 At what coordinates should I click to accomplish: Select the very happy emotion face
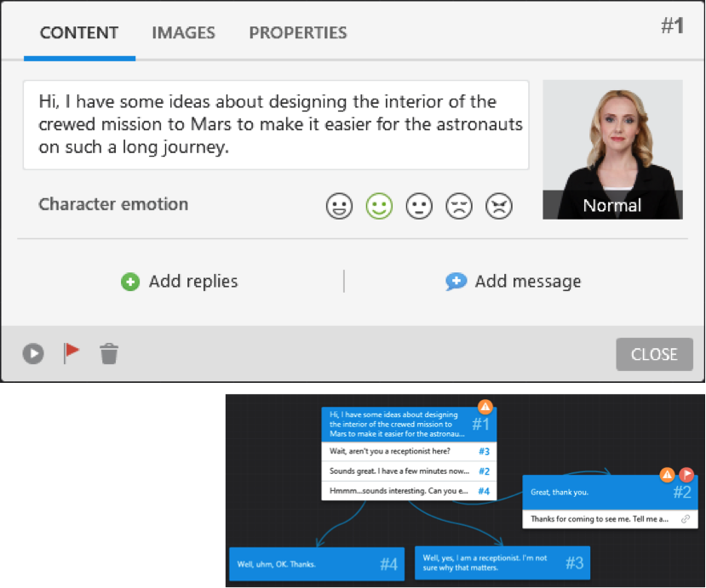tap(339, 206)
